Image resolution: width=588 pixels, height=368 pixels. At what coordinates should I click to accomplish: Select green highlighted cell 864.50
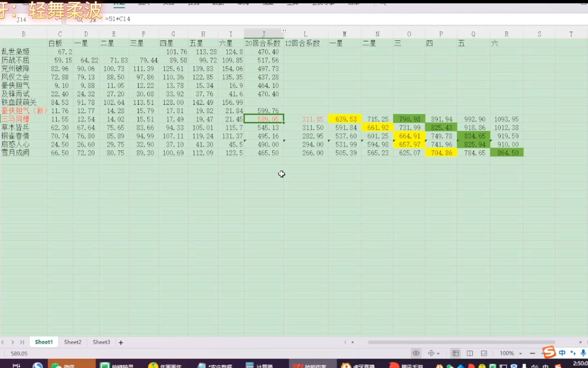[507, 153]
